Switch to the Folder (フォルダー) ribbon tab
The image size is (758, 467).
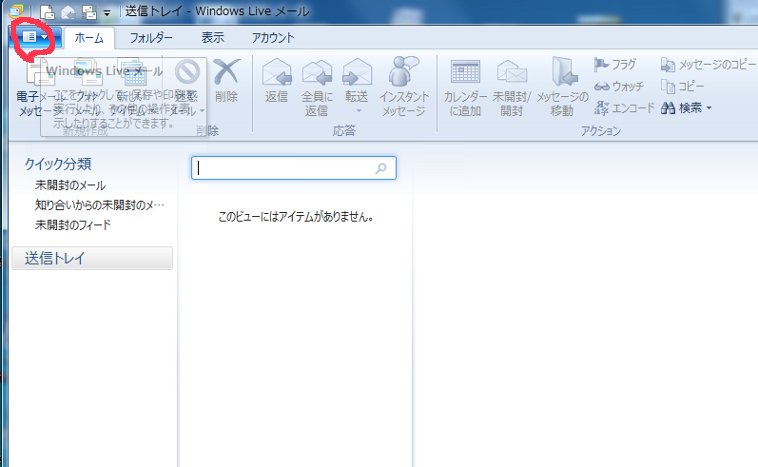click(151, 38)
